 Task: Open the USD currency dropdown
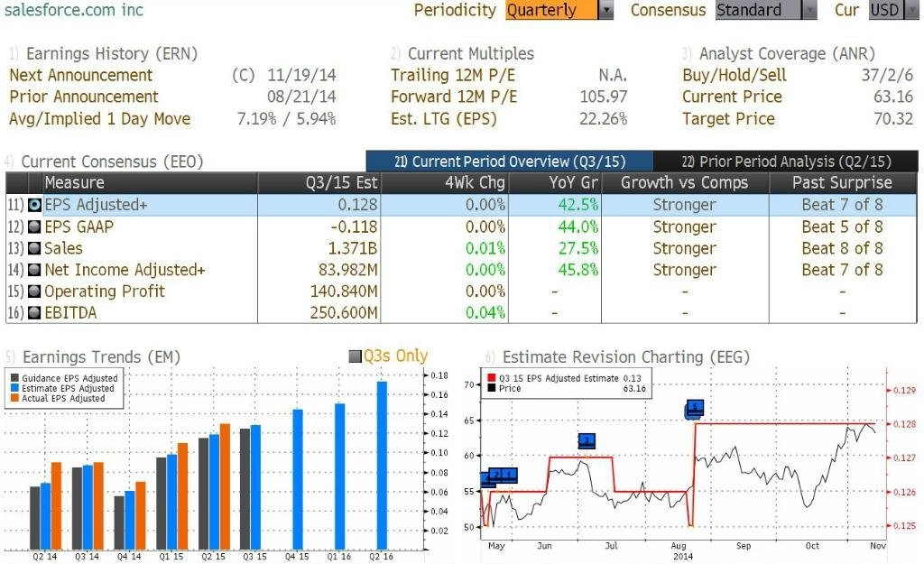tap(893, 10)
